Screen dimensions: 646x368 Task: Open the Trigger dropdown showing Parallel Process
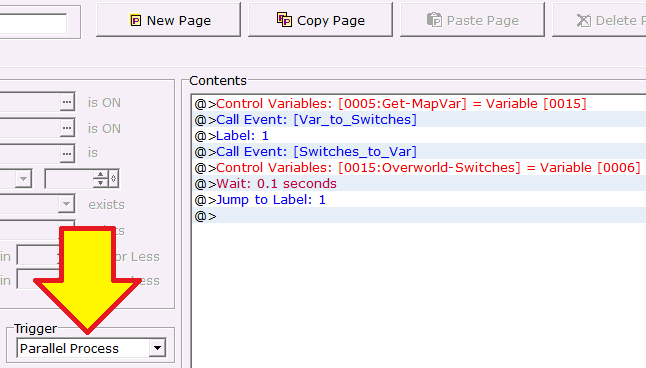[157, 348]
